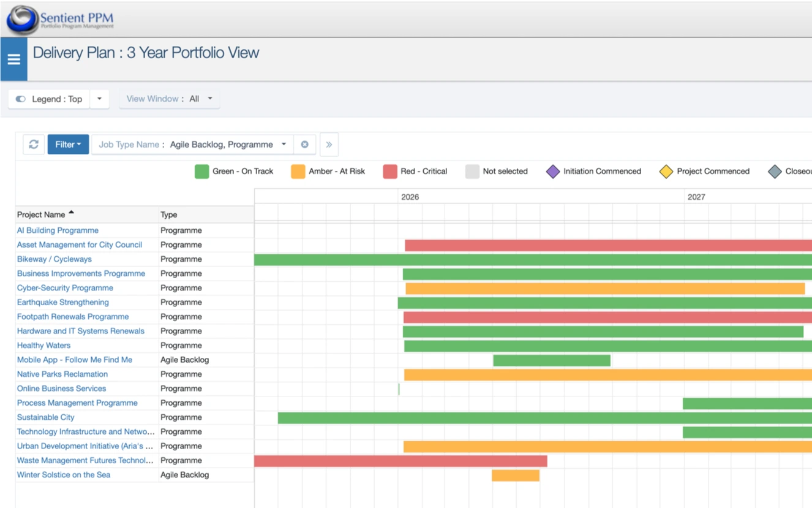Open AI Building Programme link
This screenshot has height=508, width=812.
tap(58, 230)
